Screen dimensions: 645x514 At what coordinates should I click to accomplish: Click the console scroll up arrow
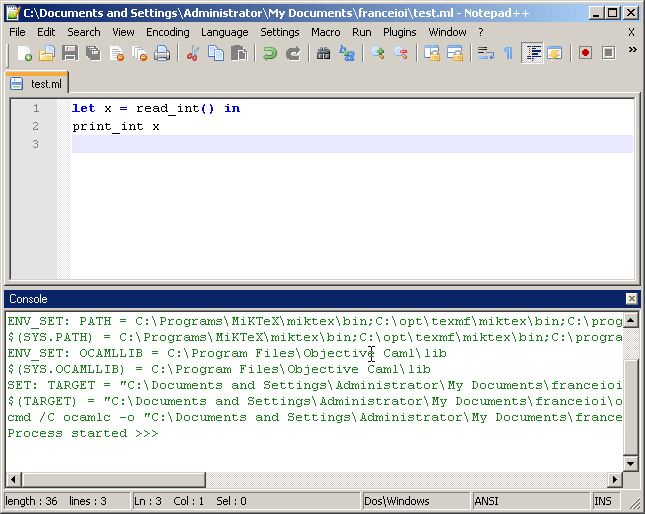631,320
